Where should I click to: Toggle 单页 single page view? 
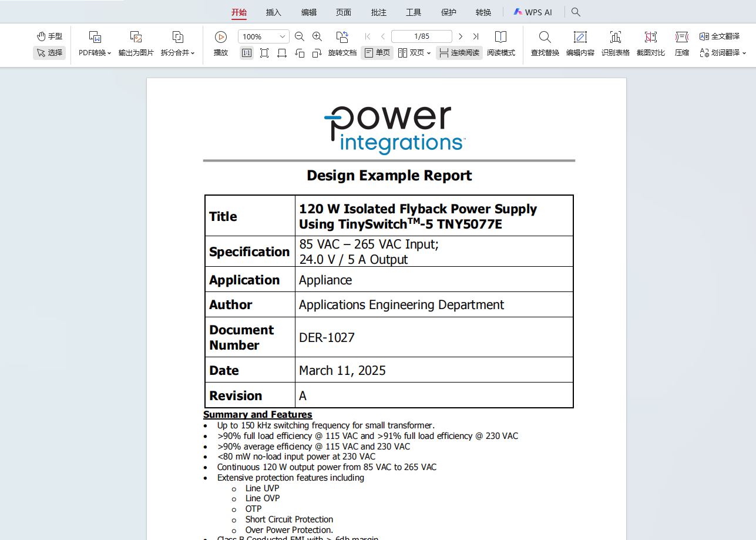(377, 53)
